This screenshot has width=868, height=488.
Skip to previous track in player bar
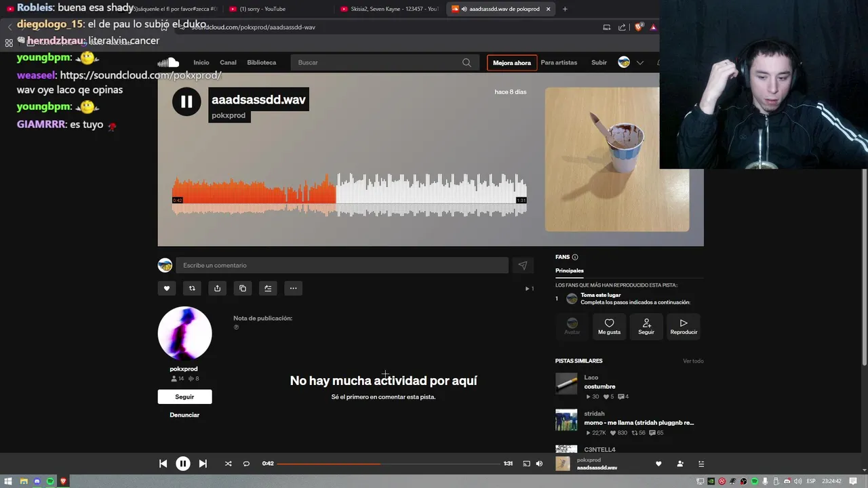click(163, 464)
